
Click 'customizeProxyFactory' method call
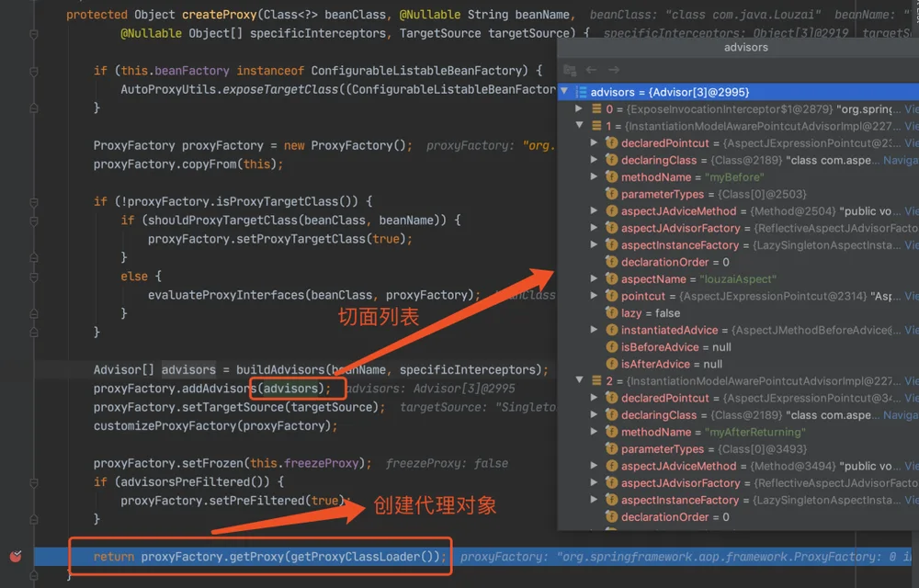tap(165, 425)
